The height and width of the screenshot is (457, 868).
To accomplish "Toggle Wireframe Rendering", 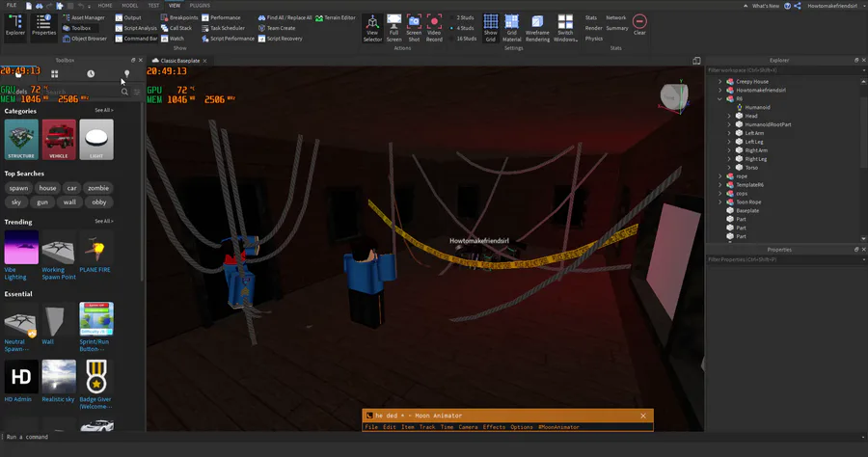I will (537, 28).
